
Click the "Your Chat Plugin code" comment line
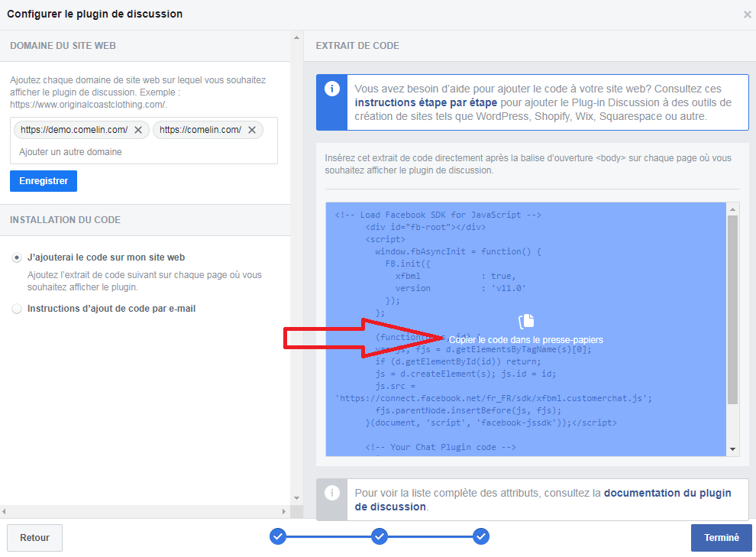click(440, 447)
